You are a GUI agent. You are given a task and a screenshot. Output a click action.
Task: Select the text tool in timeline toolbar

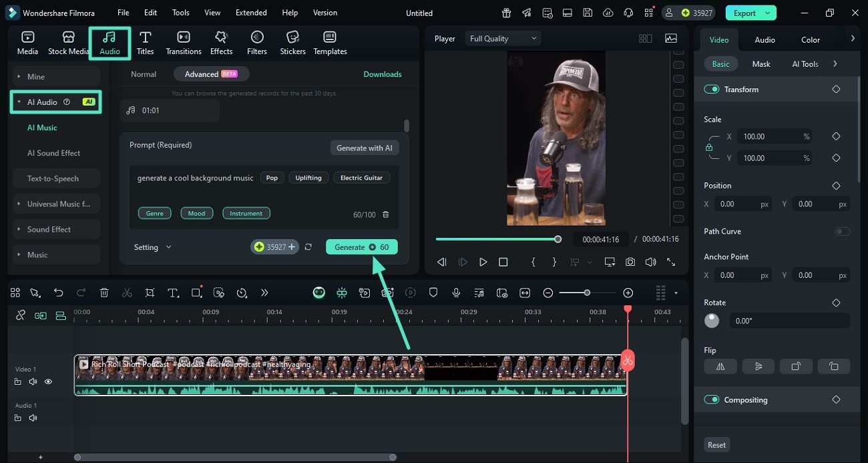pyautogui.click(x=173, y=293)
